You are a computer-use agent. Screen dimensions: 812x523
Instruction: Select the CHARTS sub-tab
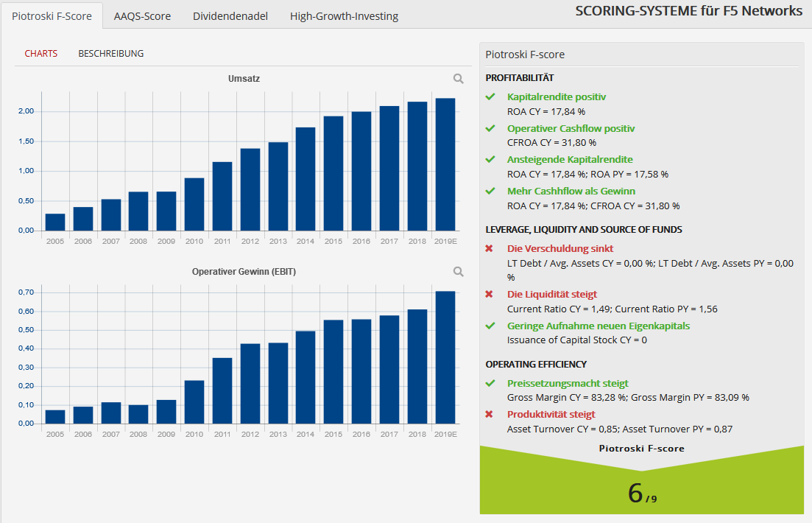(41, 53)
